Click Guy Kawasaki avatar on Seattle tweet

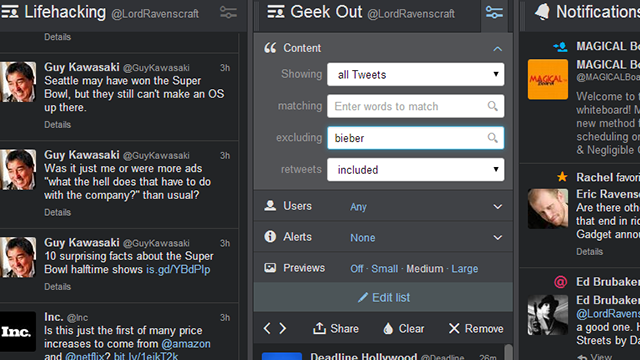click(x=18, y=82)
